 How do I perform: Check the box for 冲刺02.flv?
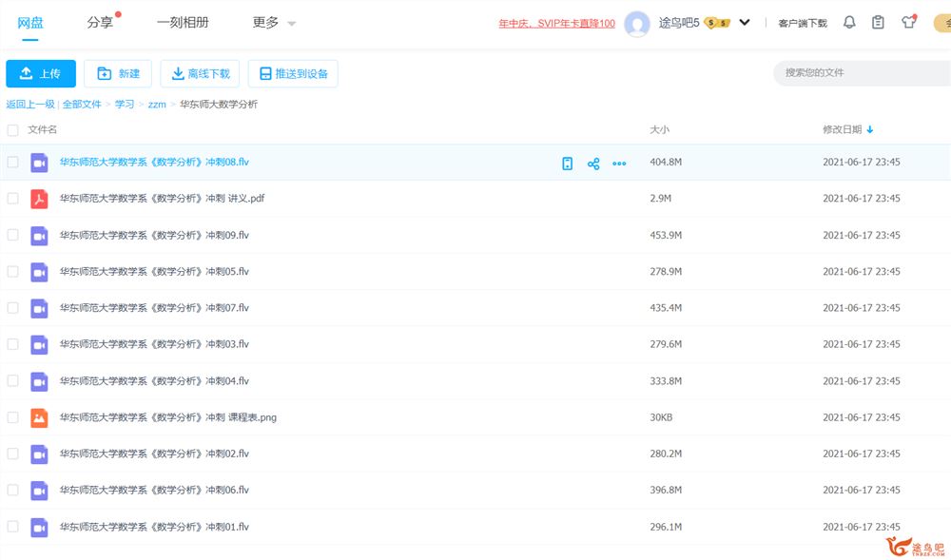pos(12,454)
